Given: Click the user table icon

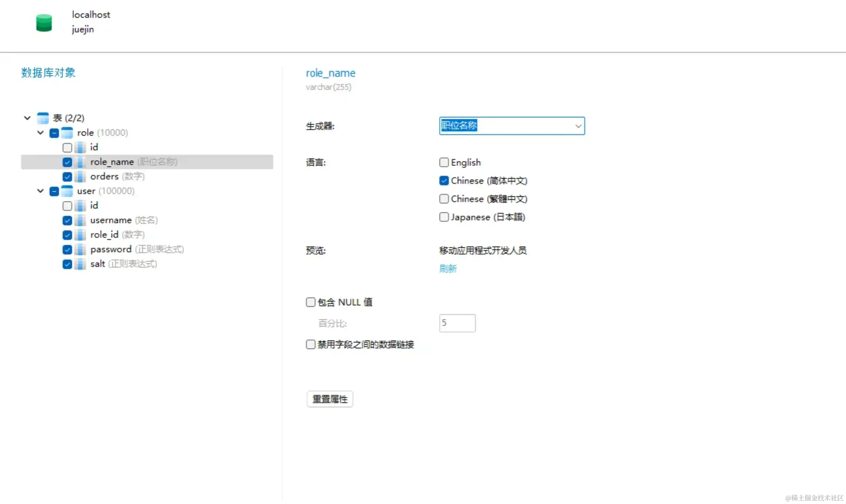Looking at the screenshot, I should click(67, 191).
